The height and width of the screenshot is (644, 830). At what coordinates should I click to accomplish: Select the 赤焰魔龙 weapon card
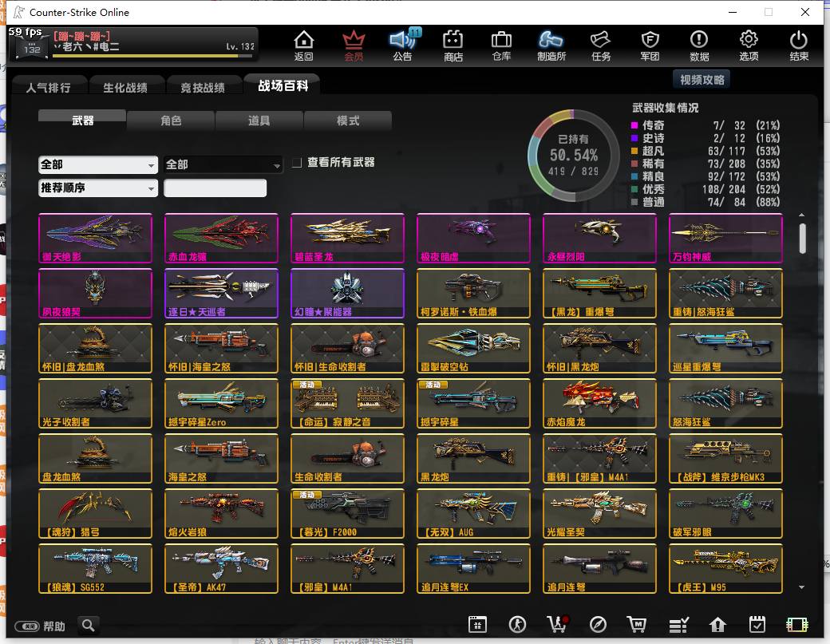click(599, 403)
